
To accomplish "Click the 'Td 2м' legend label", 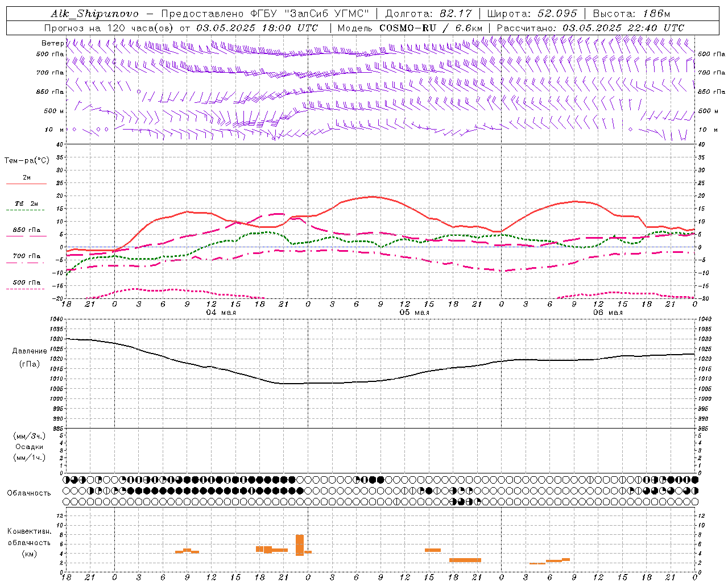I will [27, 203].
